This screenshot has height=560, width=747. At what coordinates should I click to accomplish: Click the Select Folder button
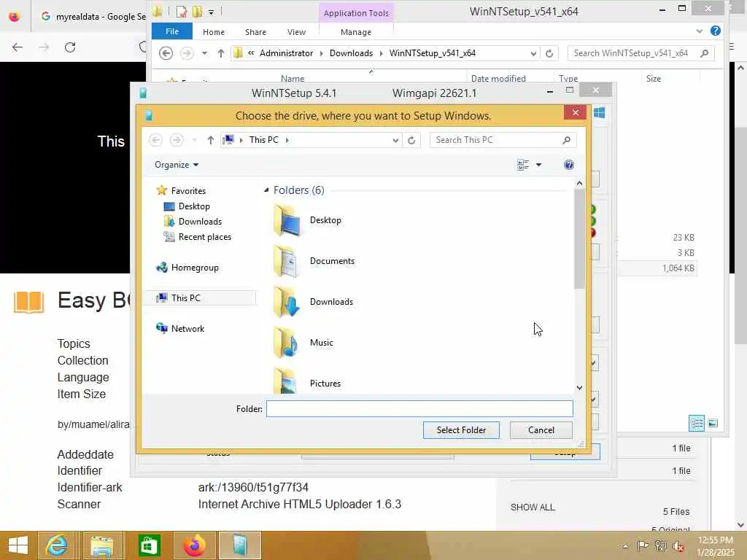(461, 430)
